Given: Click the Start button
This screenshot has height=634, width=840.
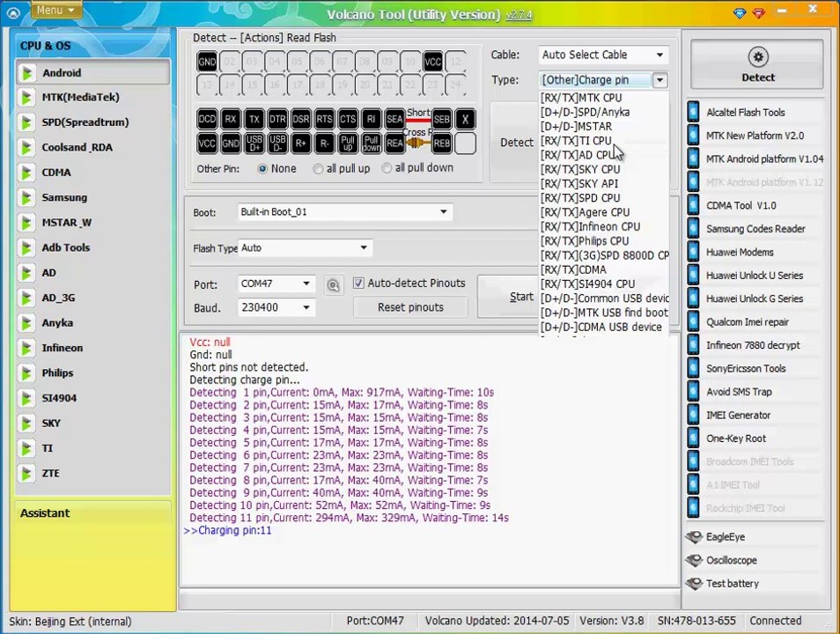Looking at the screenshot, I should tap(509, 297).
